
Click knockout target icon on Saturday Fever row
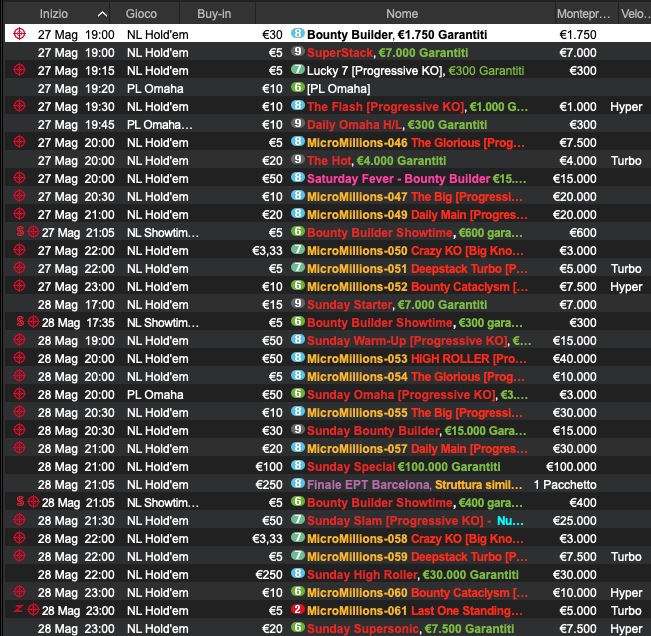pos(20,178)
